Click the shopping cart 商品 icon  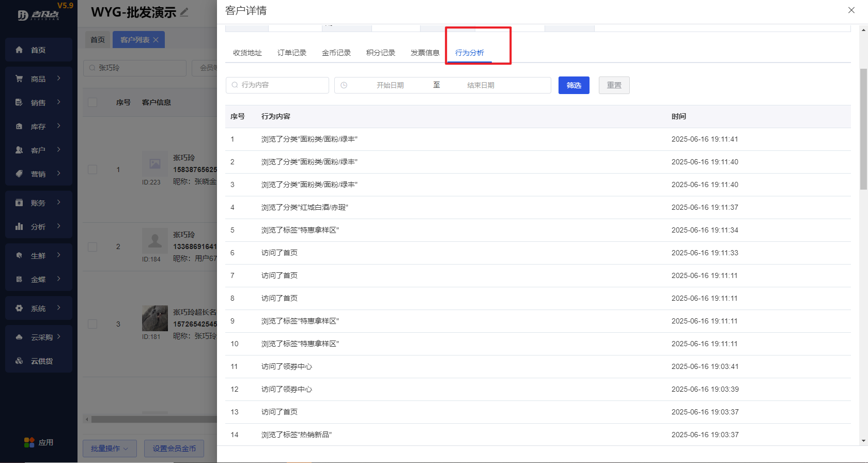(19, 79)
